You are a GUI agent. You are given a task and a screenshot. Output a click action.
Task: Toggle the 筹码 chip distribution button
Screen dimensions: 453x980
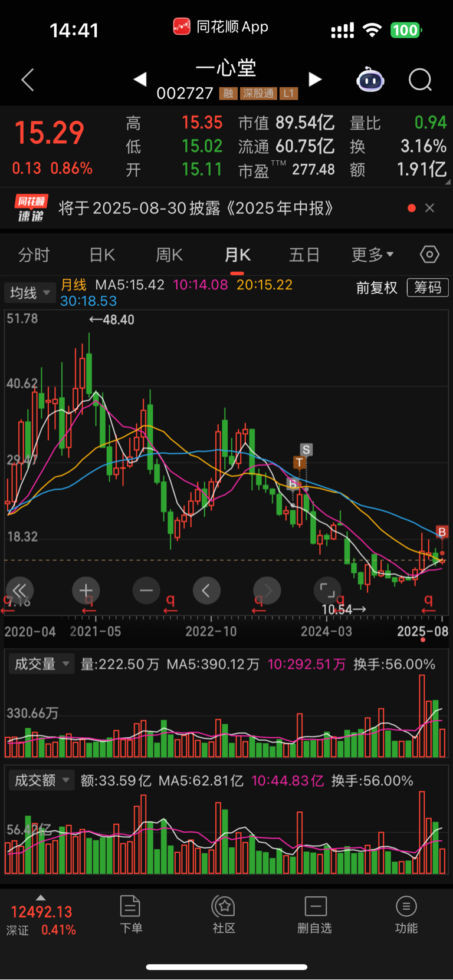coord(428,288)
